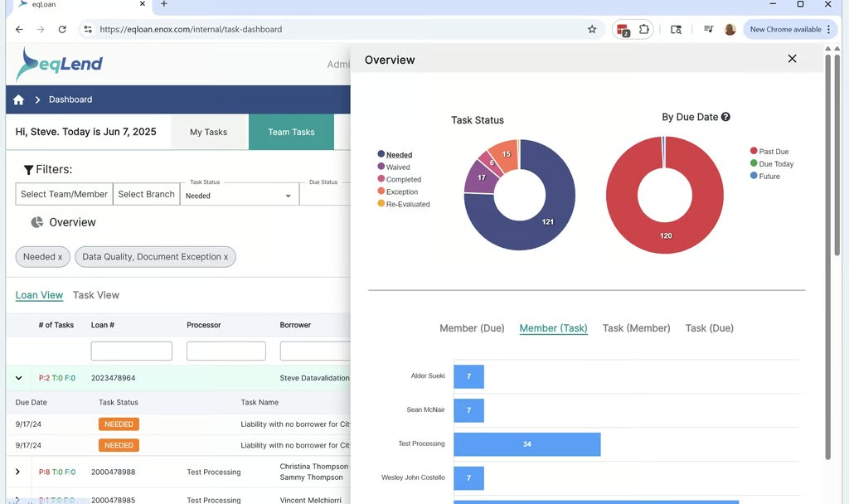The image size is (849, 504).
Task: Toggle the Re-Evaluated legend entry
Action: (404, 204)
